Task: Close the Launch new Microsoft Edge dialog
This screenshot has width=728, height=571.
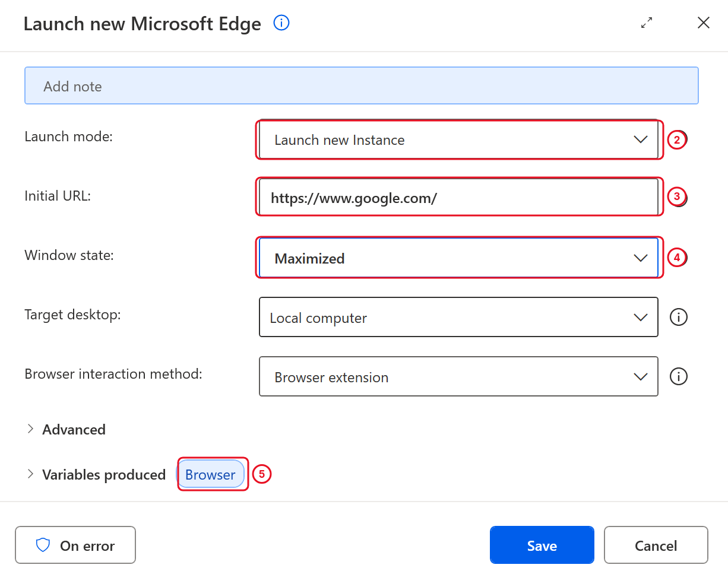Action: tap(704, 23)
